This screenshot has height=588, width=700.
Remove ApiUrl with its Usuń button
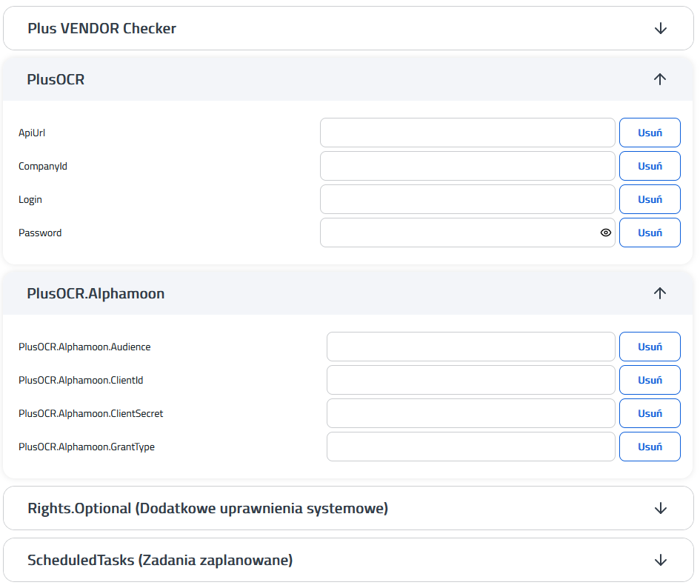(x=650, y=133)
